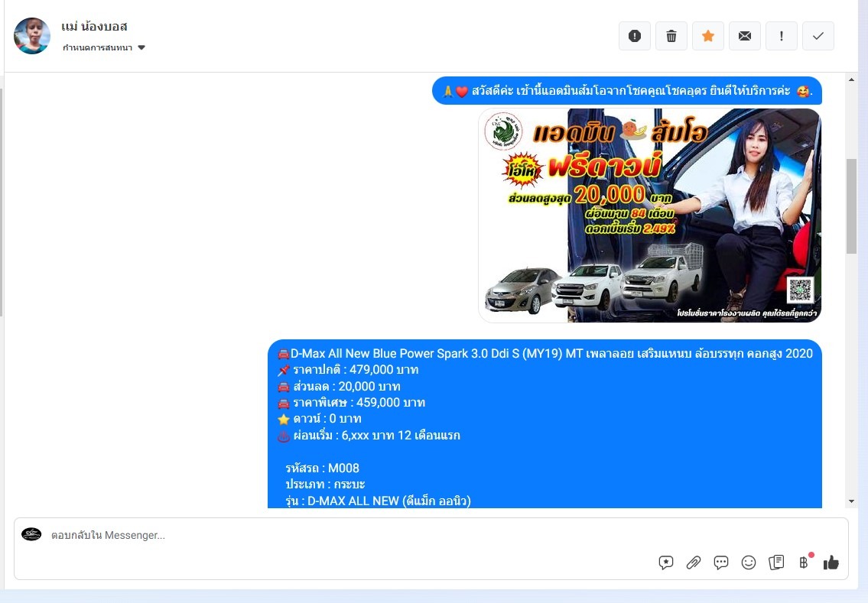Flag conversation with the plain exclamation icon
Viewport: 868px width, 603px height.
pyautogui.click(x=781, y=36)
